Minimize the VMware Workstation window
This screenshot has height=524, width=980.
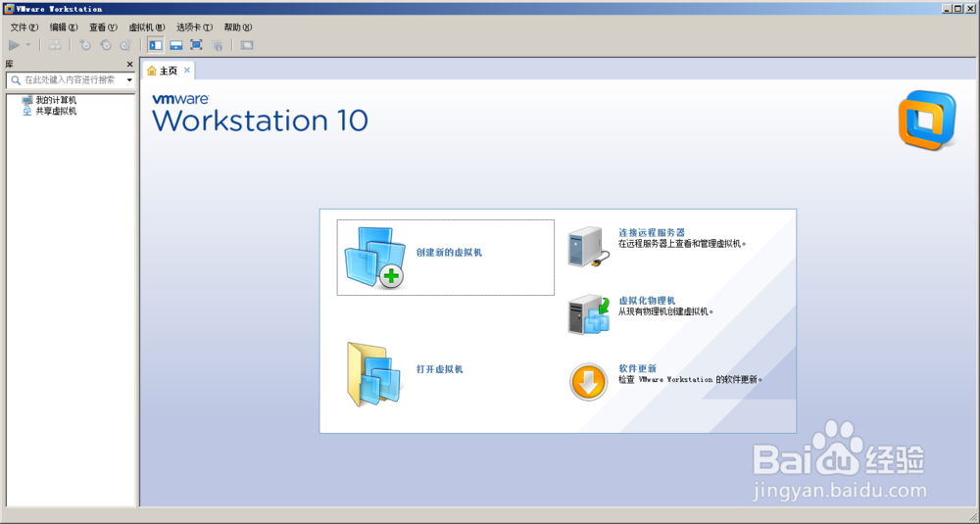[947, 9]
